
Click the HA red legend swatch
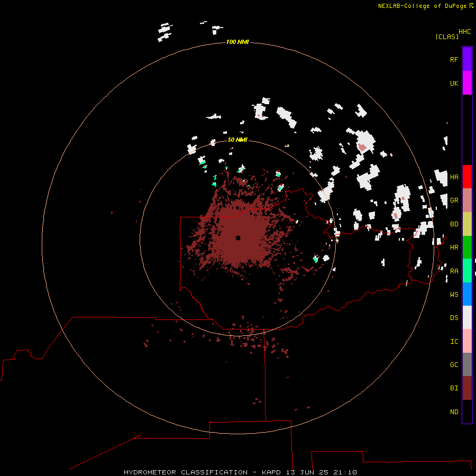point(467,177)
